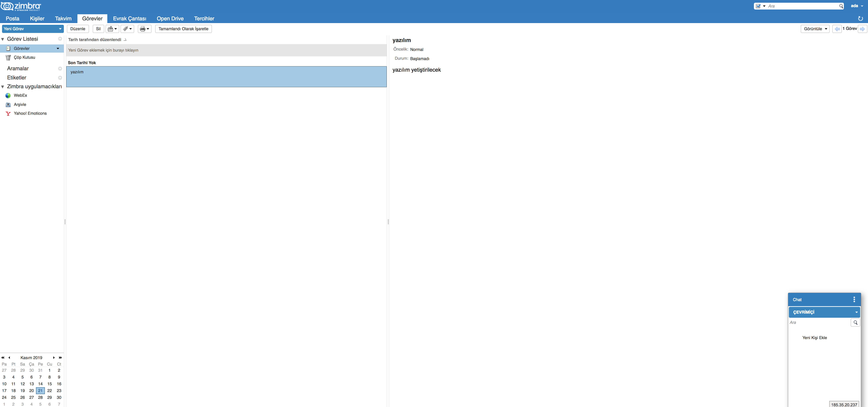Screen dimensions: 868x407
Task: Select day 15 in the mini calendar
Action: click(50, 384)
